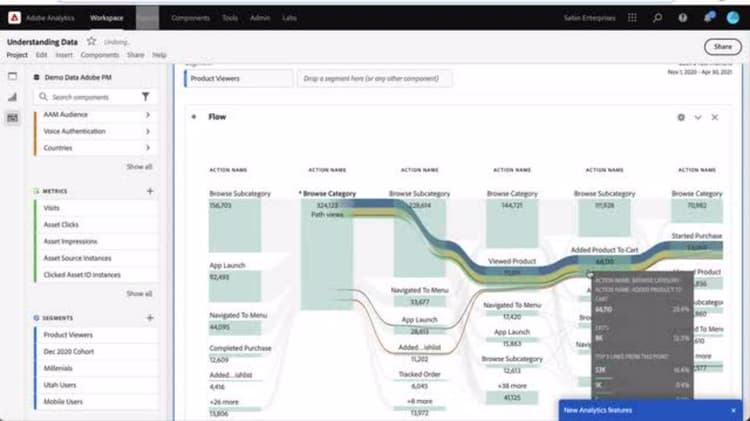Image resolution: width=750 pixels, height=421 pixels.
Task: Select the Clicked Asset ID Instances metric
Action: coord(97,275)
